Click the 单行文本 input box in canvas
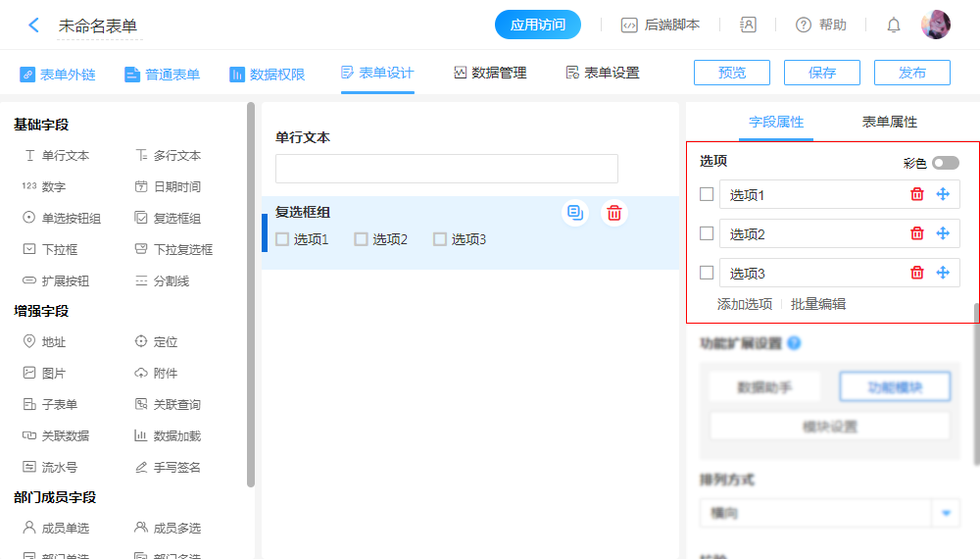The height and width of the screenshot is (559, 980). 447,169
